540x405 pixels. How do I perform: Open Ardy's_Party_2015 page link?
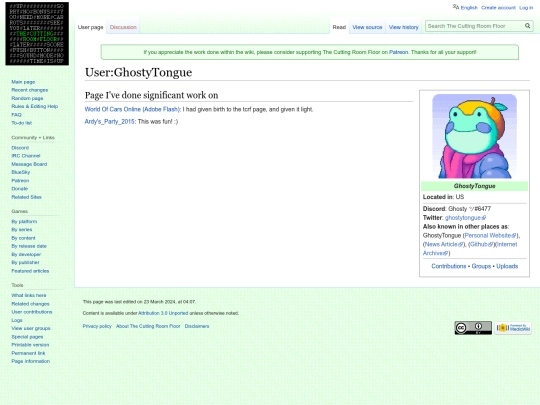pos(110,122)
